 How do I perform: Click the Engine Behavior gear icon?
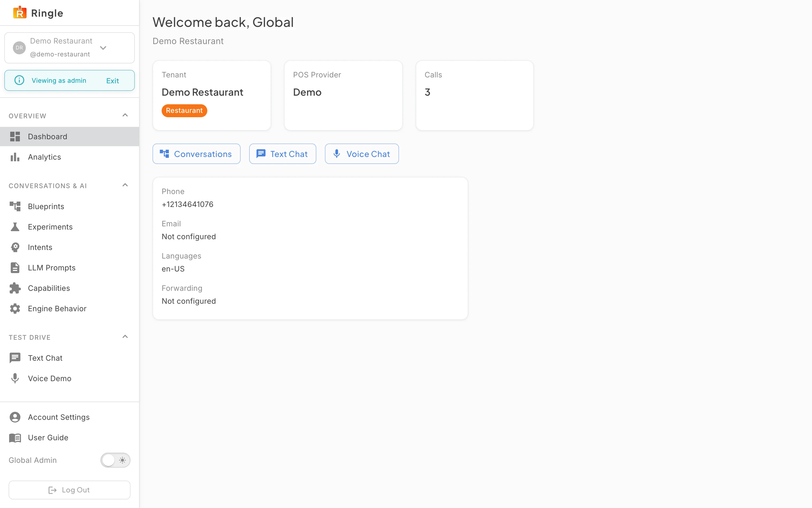(15, 309)
